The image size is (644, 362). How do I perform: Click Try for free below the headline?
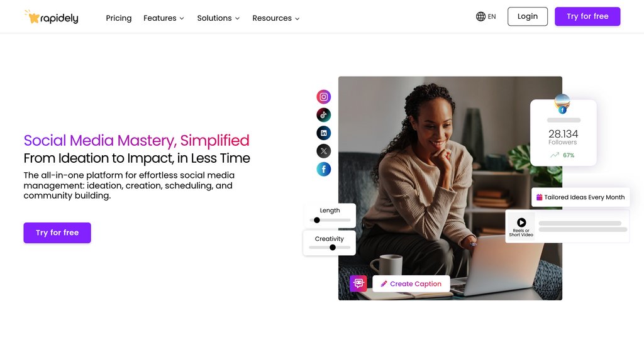[57, 233]
